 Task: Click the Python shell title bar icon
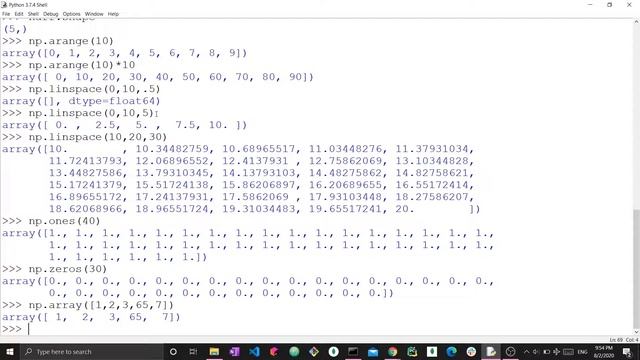pyautogui.click(x=4, y=4)
